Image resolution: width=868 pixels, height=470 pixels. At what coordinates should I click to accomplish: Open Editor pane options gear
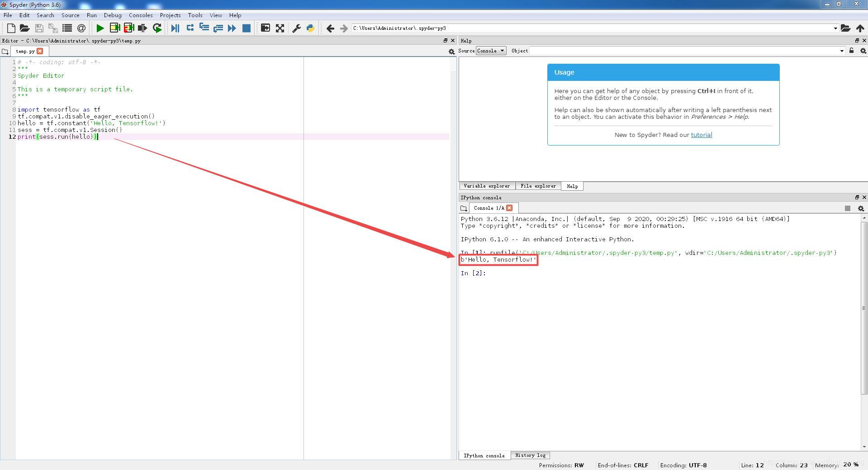click(x=451, y=52)
